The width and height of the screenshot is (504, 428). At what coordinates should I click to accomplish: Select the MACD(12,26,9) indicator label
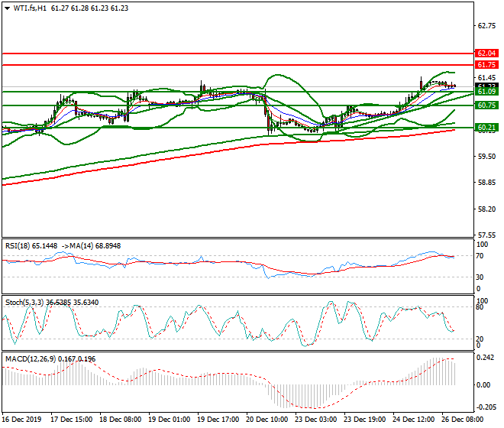(x=31, y=359)
